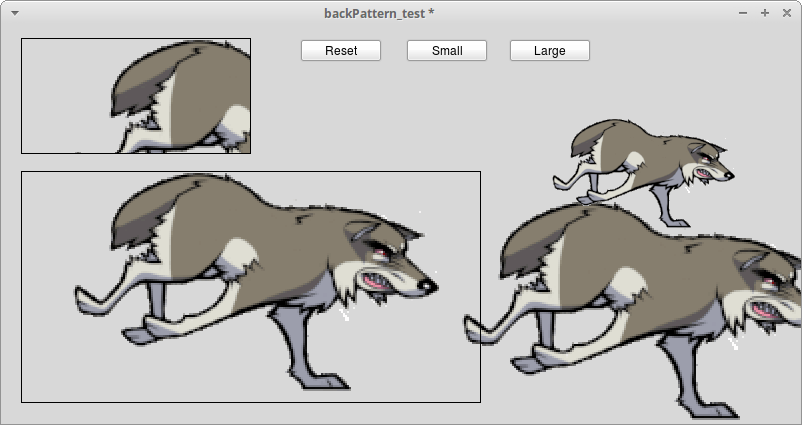Open the window menu arrow in title bar
The image size is (802, 425).
click(14, 13)
